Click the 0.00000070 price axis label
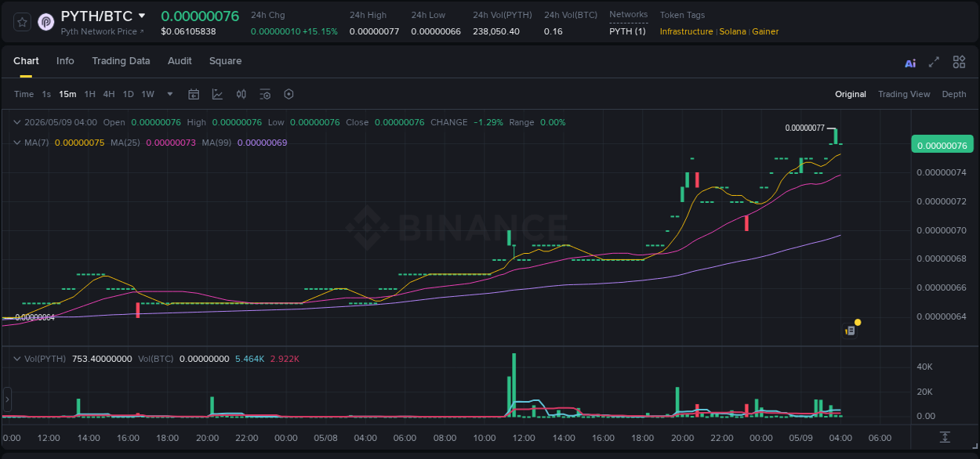The width and height of the screenshot is (980, 459). (x=942, y=230)
